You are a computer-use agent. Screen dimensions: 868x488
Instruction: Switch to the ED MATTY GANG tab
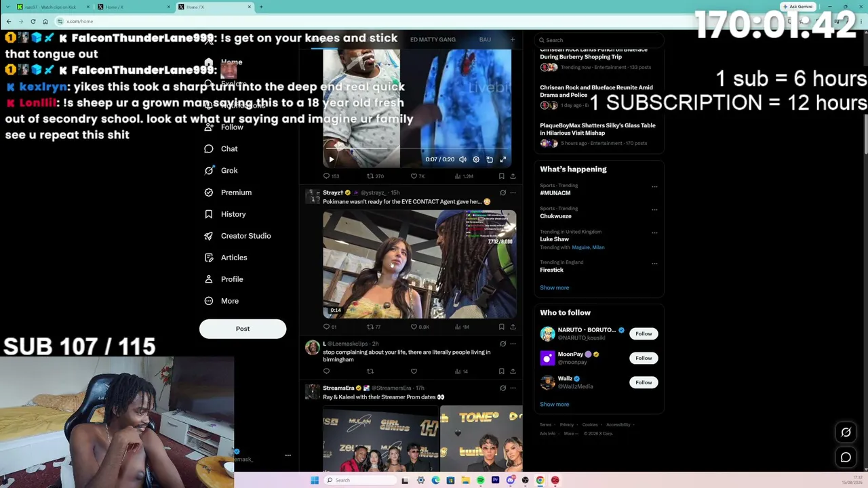tap(433, 39)
